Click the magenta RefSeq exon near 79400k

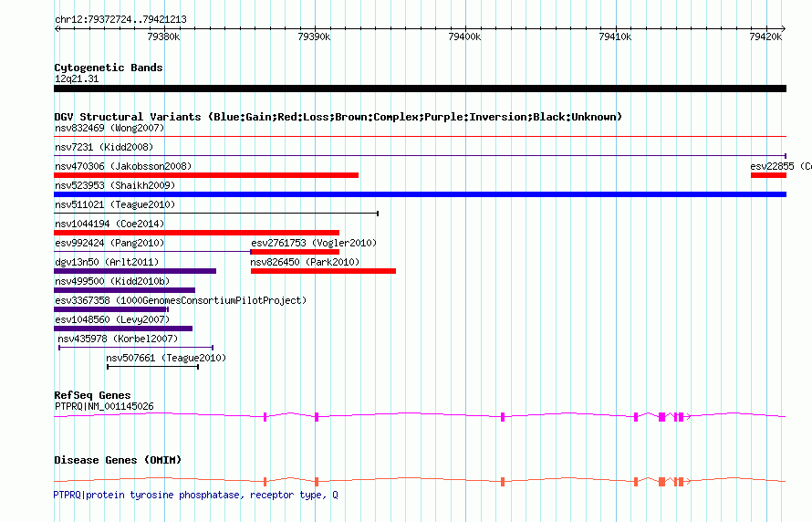coord(503,417)
